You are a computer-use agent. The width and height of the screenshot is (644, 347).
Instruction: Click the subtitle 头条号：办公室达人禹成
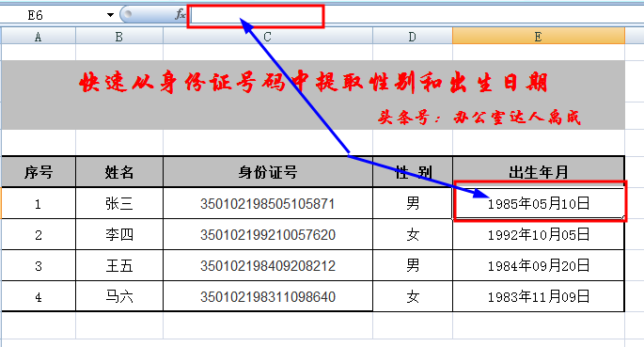pyautogui.click(x=479, y=118)
